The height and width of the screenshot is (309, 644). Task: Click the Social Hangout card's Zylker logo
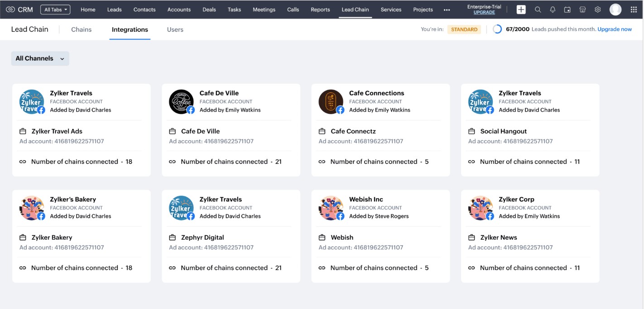481,102
